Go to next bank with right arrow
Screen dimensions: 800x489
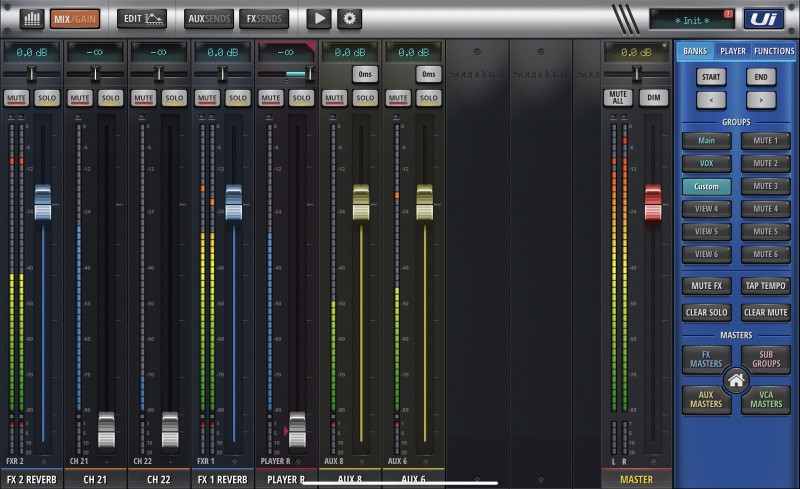coord(761,99)
